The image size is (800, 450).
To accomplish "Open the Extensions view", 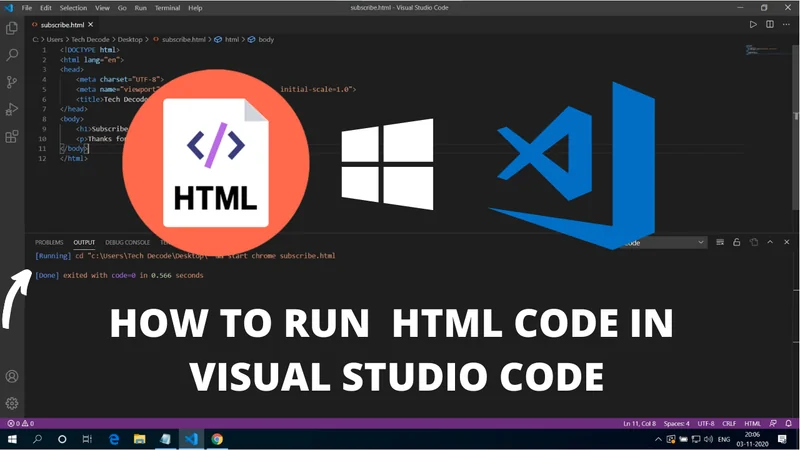I will click(x=12, y=137).
